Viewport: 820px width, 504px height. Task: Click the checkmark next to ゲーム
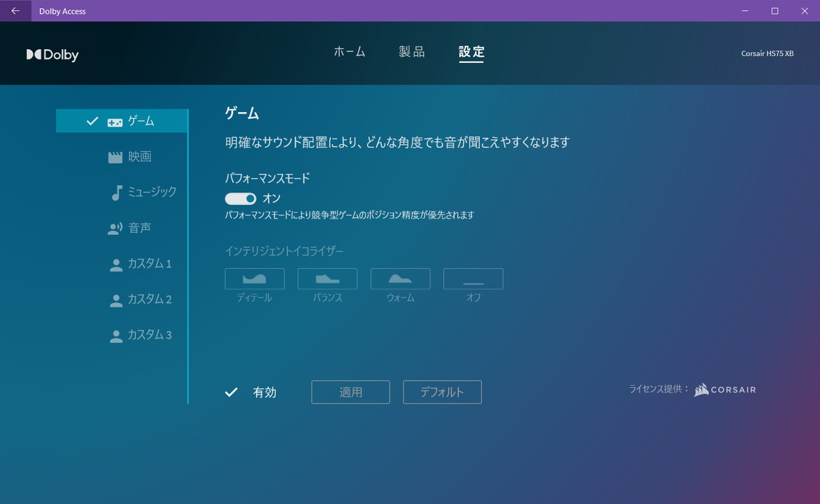(x=92, y=121)
